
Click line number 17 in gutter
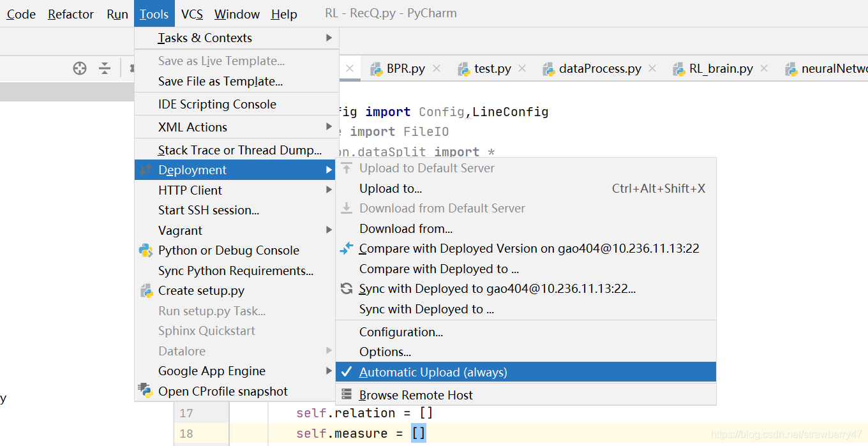click(x=186, y=413)
